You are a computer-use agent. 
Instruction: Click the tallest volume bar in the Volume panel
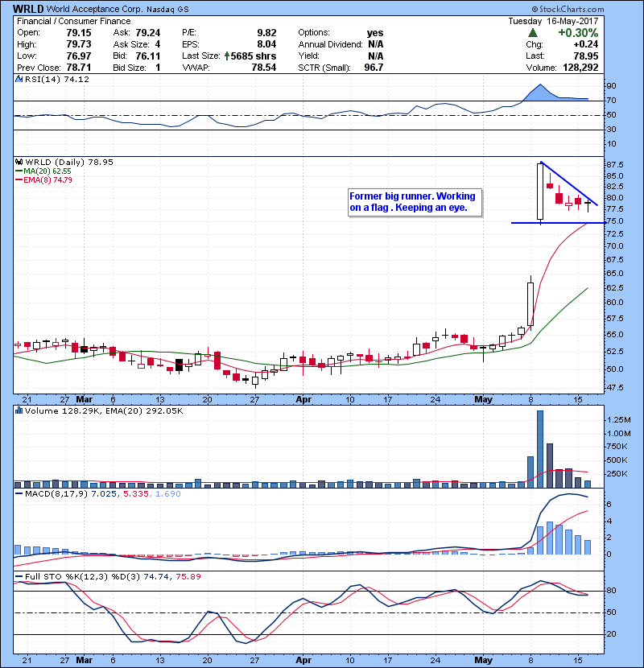click(540, 449)
